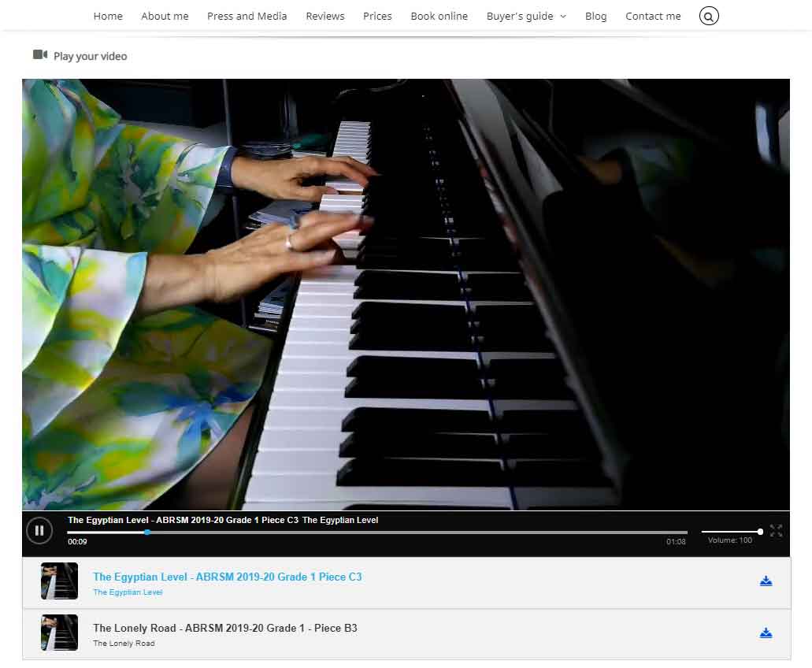
Task: Navigate to Reviews page
Action: [325, 16]
